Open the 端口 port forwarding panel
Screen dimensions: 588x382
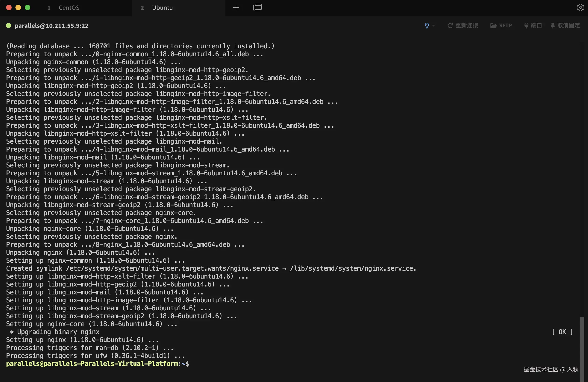click(533, 26)
